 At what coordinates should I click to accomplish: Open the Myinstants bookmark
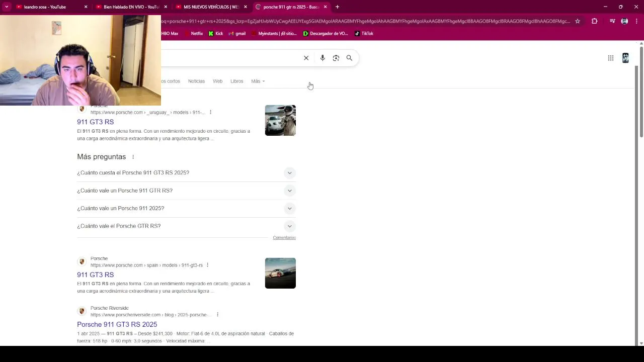click(x=274, y=34)
